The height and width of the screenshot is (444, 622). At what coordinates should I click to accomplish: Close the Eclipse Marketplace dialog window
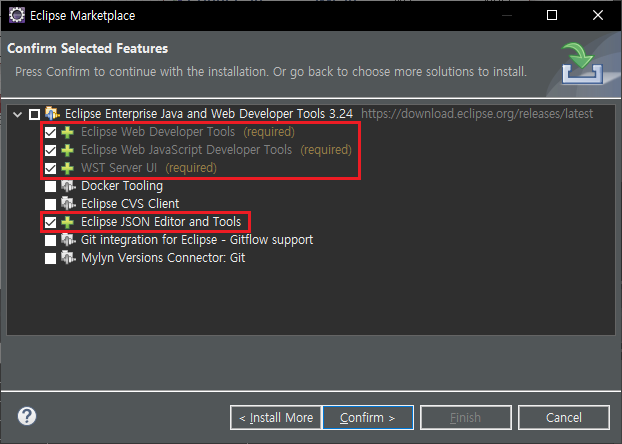[x=598, y=15]
